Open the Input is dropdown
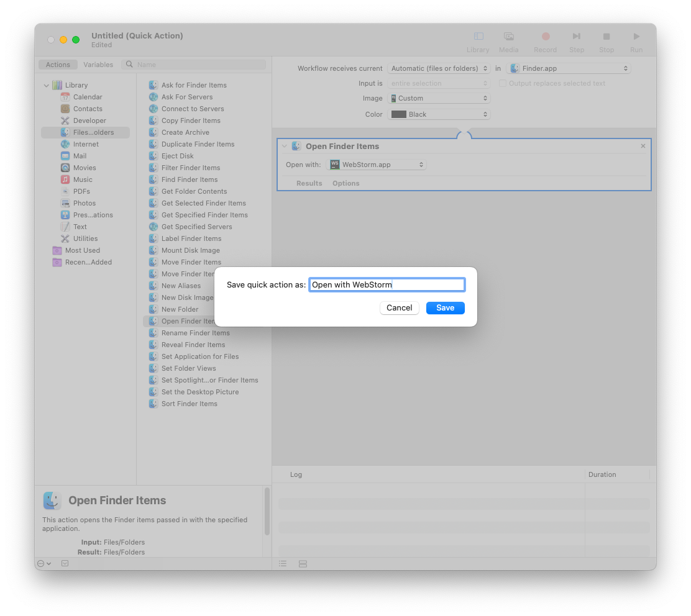691x616 pixels. point(439,83)
